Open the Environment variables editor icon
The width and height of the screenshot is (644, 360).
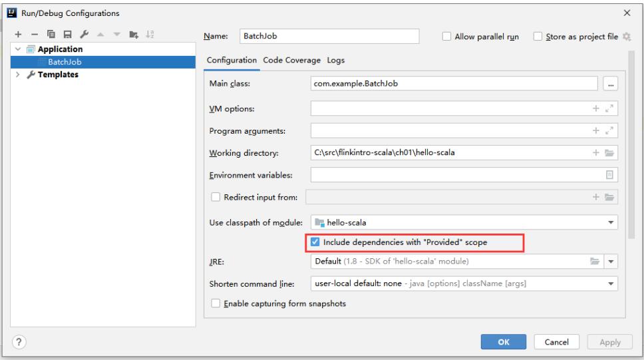(x=609, y=175)
